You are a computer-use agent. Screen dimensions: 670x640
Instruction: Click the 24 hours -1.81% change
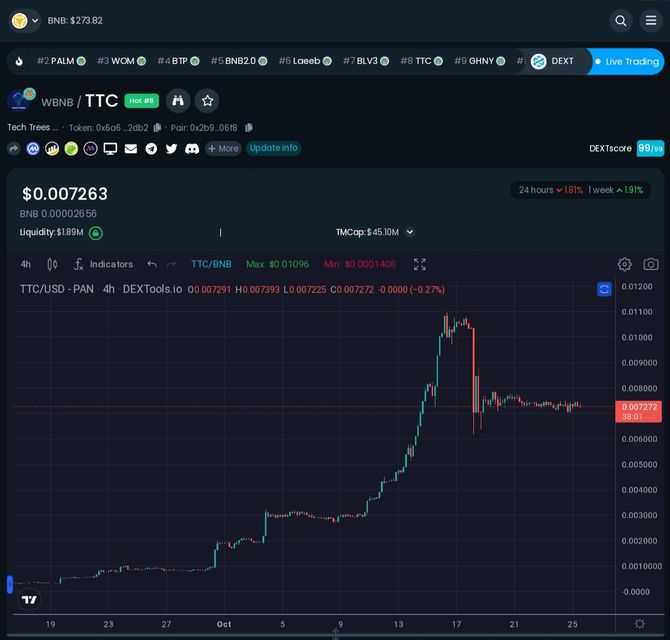(550, 190)
